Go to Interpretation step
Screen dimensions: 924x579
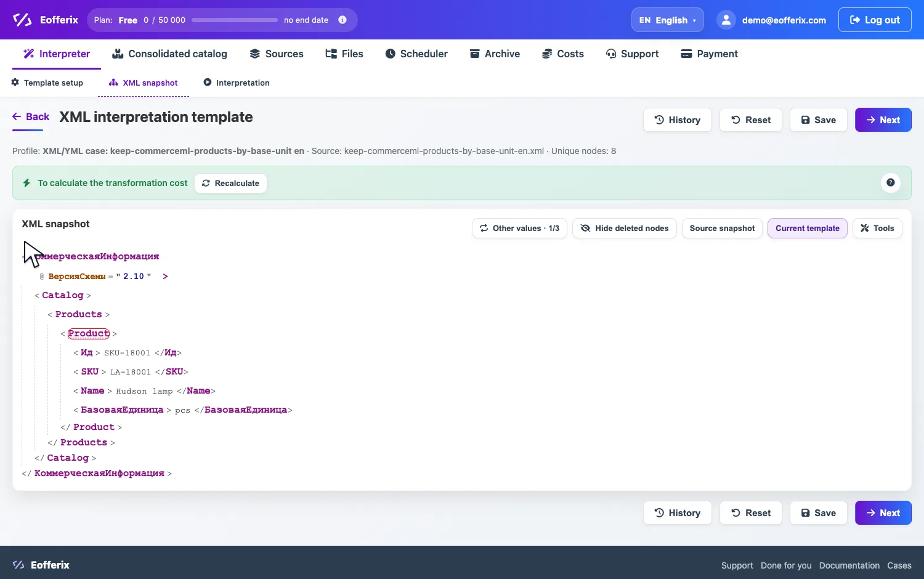(237, 83)
